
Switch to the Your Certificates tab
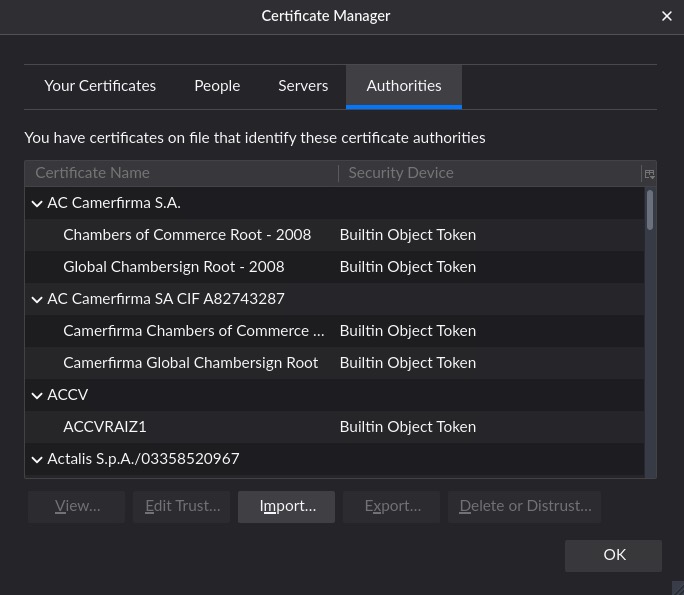tap(100, 86)
